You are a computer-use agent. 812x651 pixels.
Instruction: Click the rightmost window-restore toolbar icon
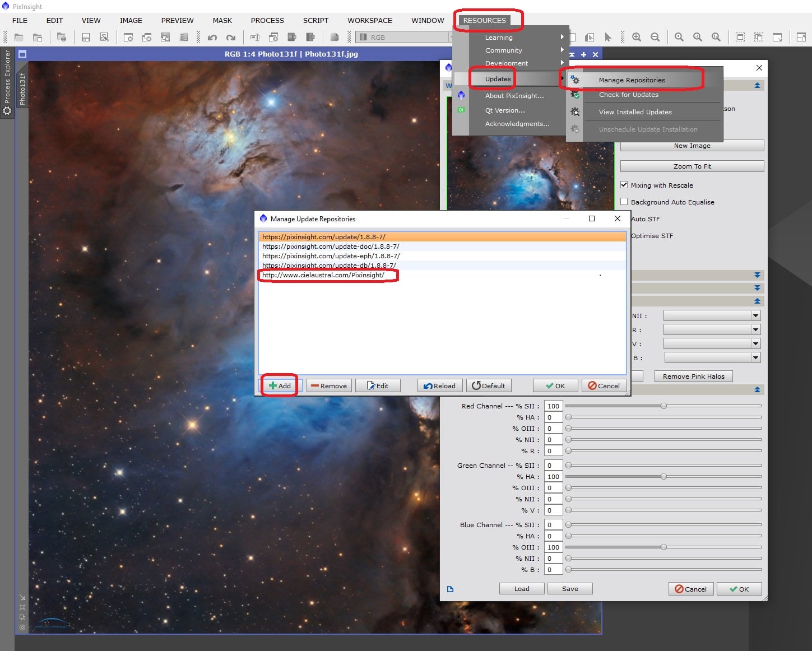click(801, 38)
